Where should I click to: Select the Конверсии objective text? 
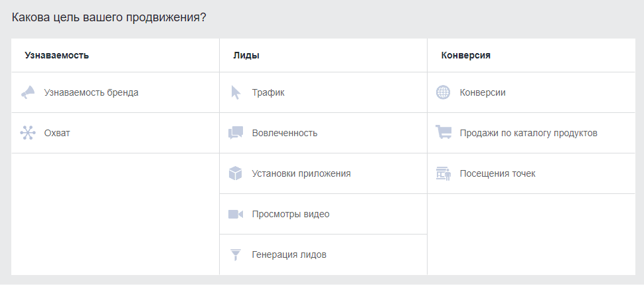[x=483, y=92]
